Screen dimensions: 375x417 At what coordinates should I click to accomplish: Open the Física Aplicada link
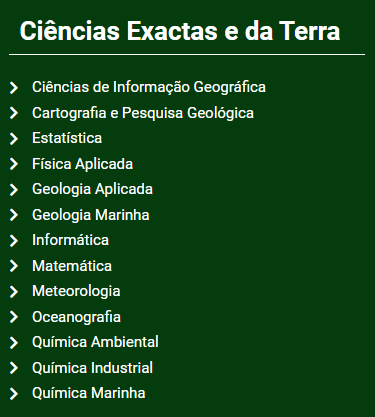point(82,164)
